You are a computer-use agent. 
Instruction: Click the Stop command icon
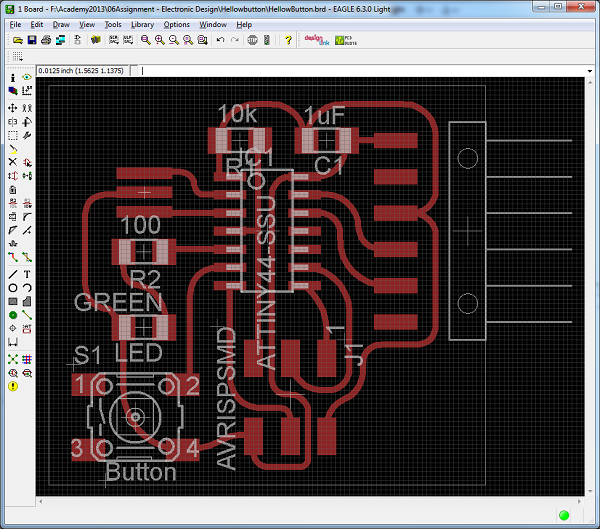pyautogui.click(x=252, y=40)
